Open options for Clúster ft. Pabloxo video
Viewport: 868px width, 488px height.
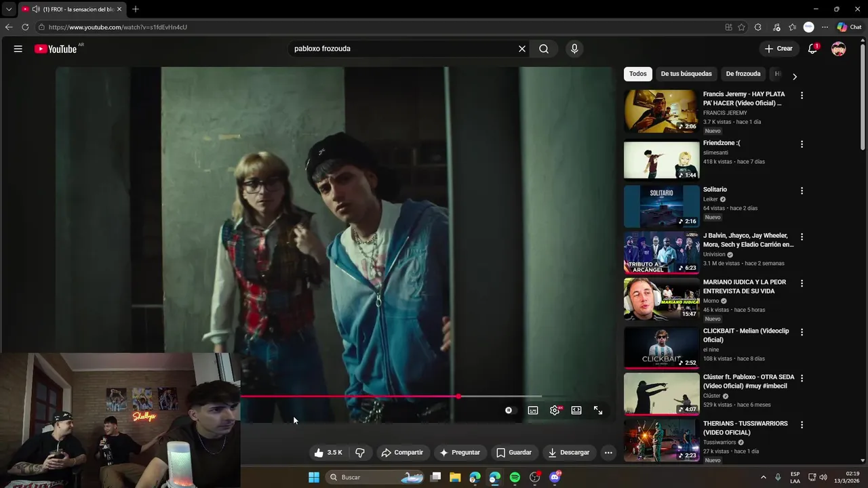pyautogui.click(x=802, y=378)
